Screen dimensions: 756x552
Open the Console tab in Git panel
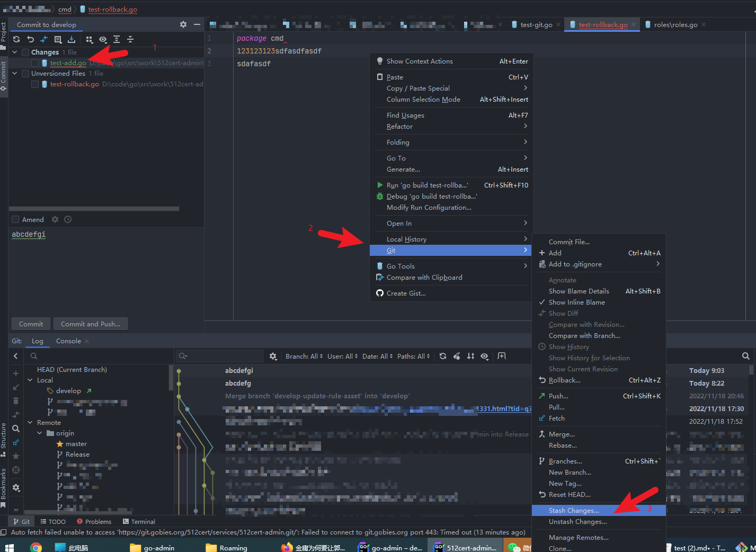pyautogui.click(x=68, y=341)
